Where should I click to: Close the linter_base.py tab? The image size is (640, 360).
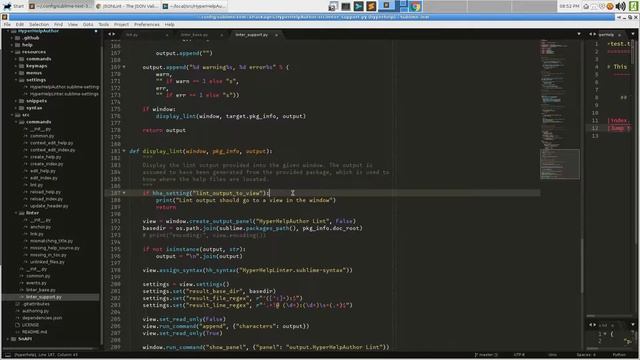pyautogui.click(x=222, y=35)
